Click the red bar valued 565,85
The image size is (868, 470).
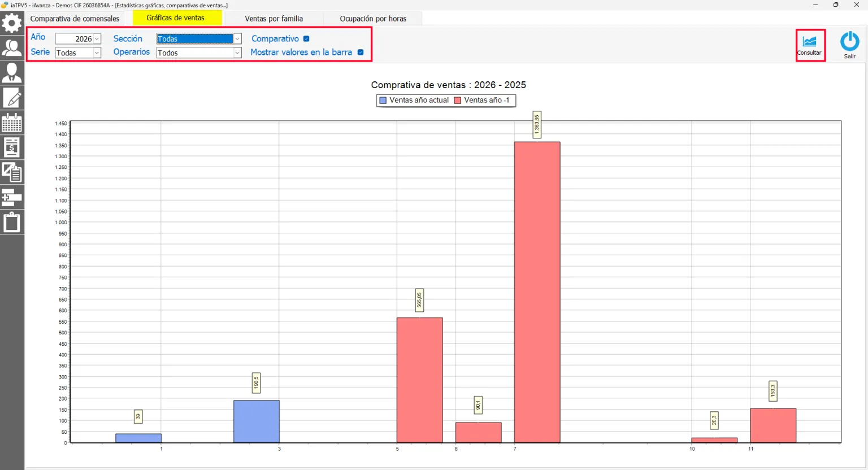[x=420, y=380]
